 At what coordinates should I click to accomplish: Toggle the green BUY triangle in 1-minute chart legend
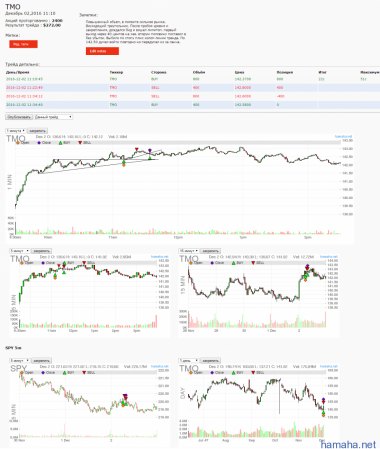click(65, 143)
